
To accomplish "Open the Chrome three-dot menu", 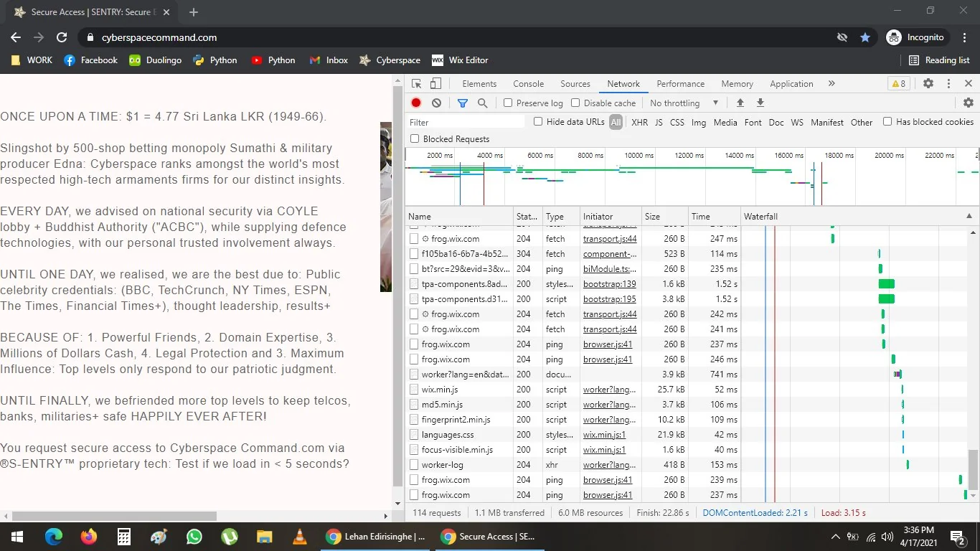I will [x=964, y=37].
